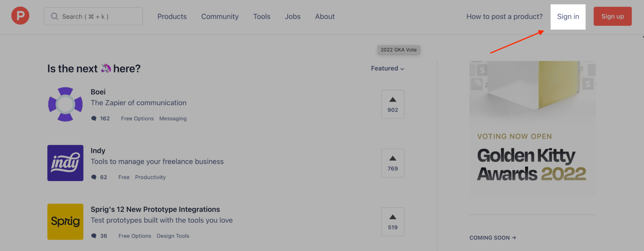Click the 2022 GKA Vote badge

399,50
